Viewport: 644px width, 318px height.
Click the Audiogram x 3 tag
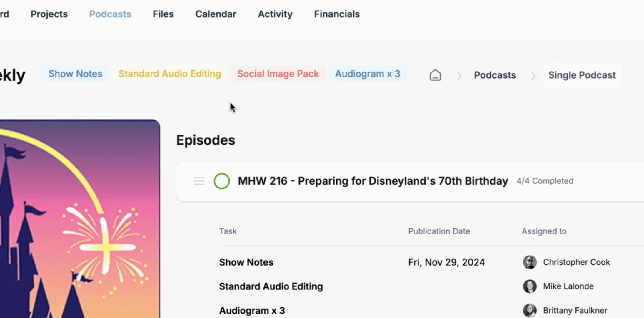368,74
